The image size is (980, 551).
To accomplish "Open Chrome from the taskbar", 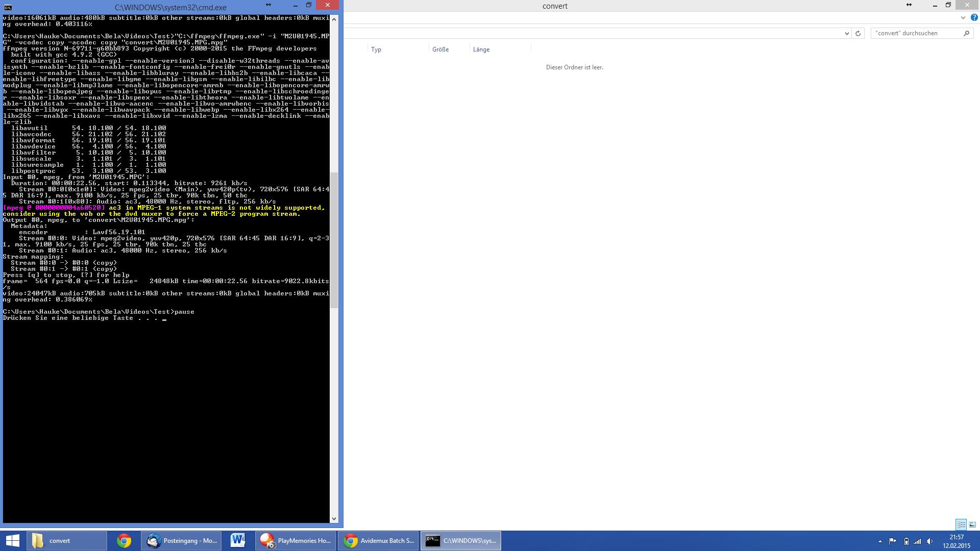I will click(x=124, y=541).
